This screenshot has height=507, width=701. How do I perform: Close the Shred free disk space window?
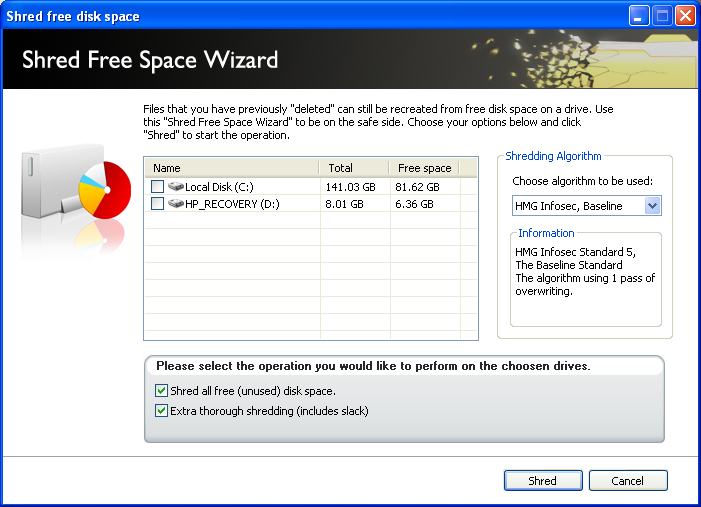pyautogui.click(x=685, y=16)
